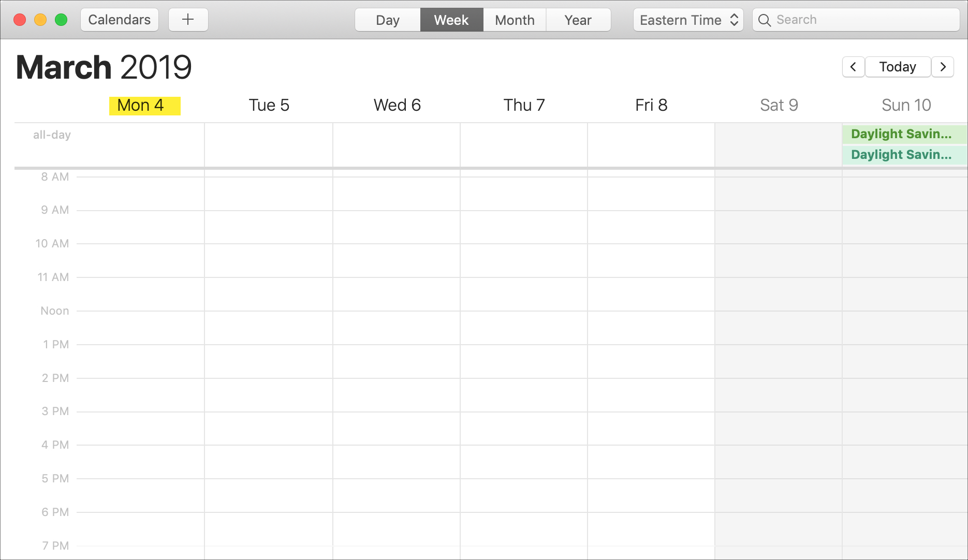Zoom the window with green button
Screen dimensions: 968x560
pos(61,20)
